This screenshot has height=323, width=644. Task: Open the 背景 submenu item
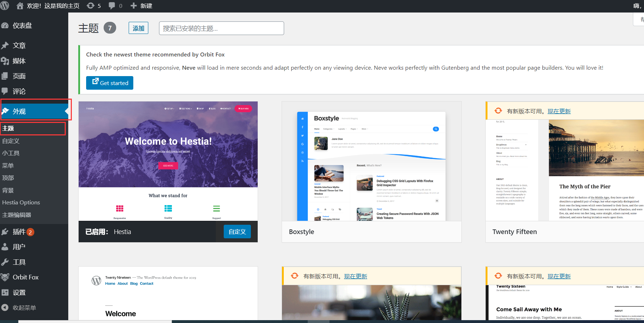tap(8, 190)
